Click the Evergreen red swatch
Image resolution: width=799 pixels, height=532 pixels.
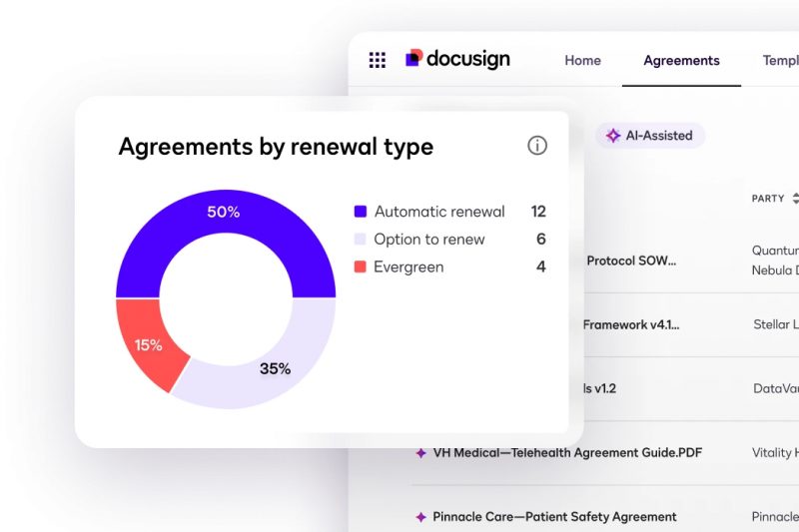coord(361,266)
